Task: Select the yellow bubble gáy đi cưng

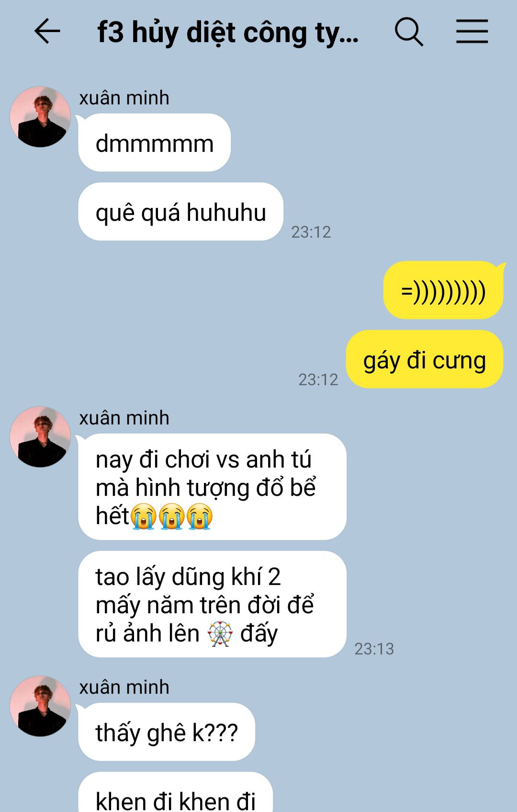Action: [424, 359]
